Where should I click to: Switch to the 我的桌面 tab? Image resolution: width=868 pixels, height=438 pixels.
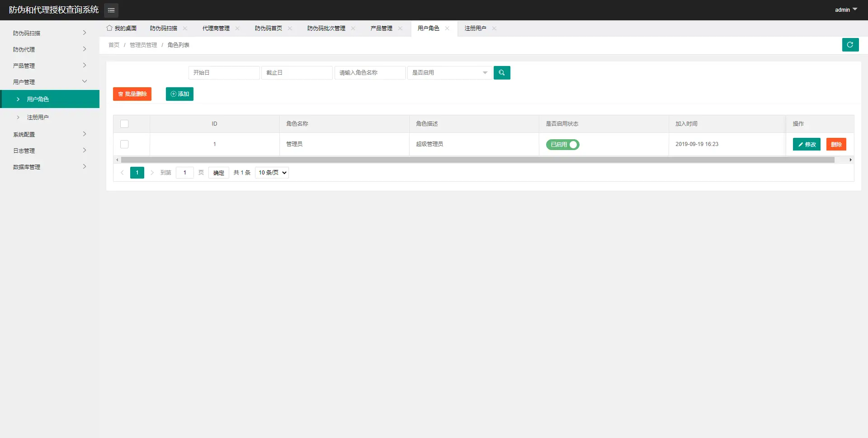[x=122, y=28]
